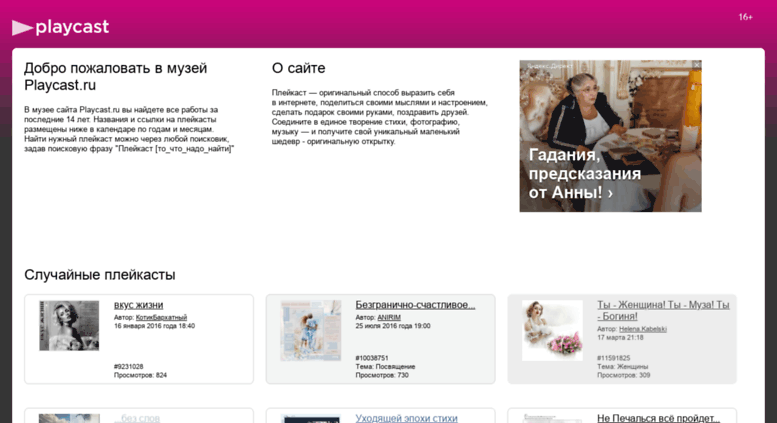Click the 'Случайные плейкасты' heading
This screenshot has width=777, height=423.
(x=100, y=275)
